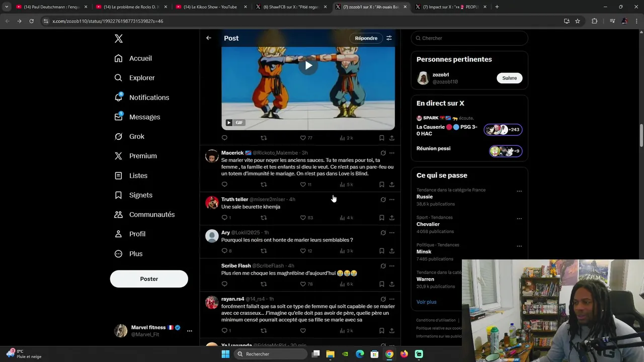Screen dimensions: 644x362
Task: Open Communautés in the sidebar
Action: tap(145, 215)
